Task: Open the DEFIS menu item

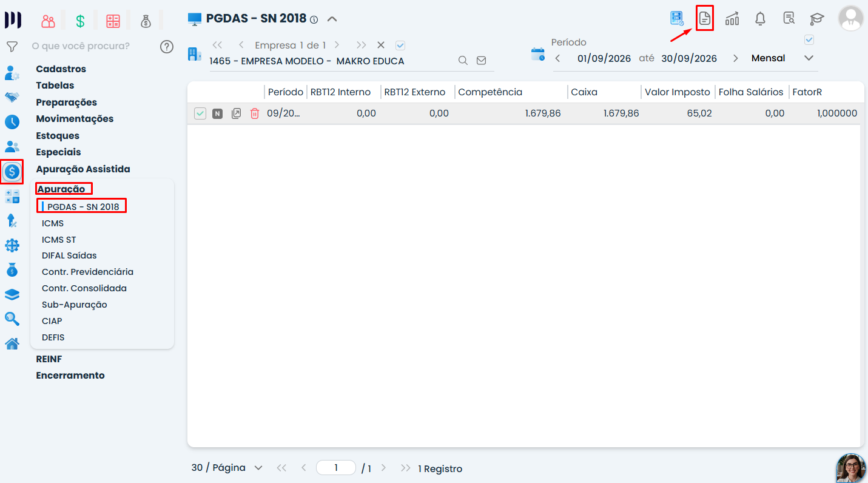Action: coord(53,337)
